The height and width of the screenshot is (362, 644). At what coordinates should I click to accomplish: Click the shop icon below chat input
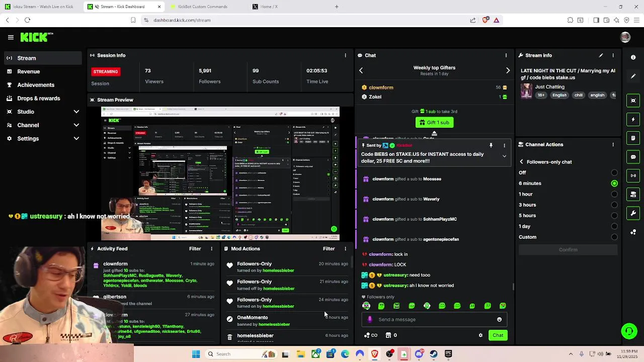point(388,335)
